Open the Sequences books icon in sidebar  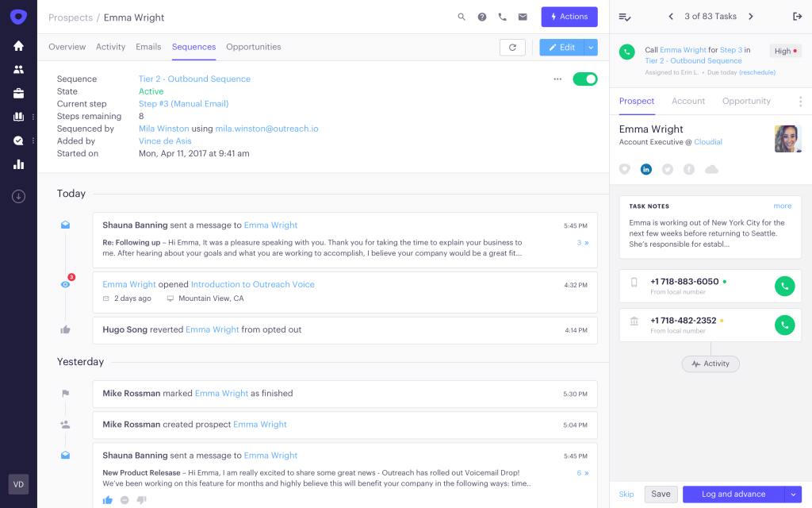click(x=19, y=117)
